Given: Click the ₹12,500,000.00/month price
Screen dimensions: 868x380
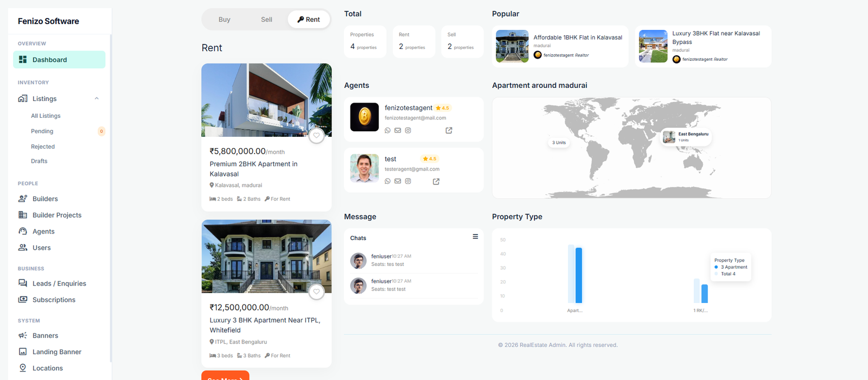Looking at the screenshot, I should 249,307.
